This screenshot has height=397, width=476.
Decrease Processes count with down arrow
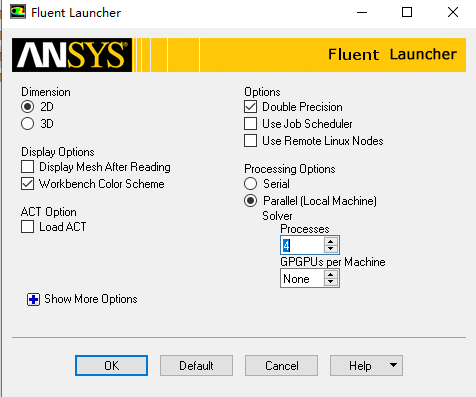point(331,249)
